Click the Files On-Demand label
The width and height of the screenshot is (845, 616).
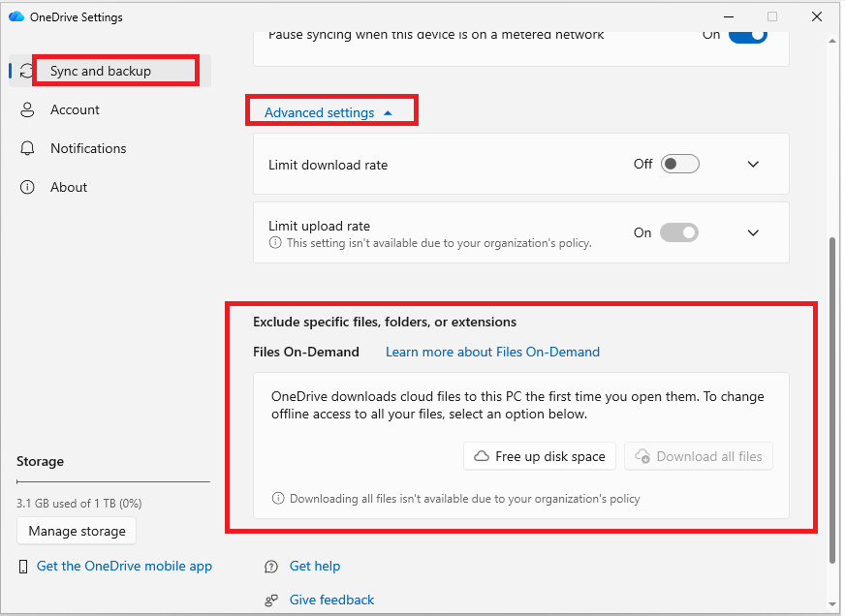(306, 352)
